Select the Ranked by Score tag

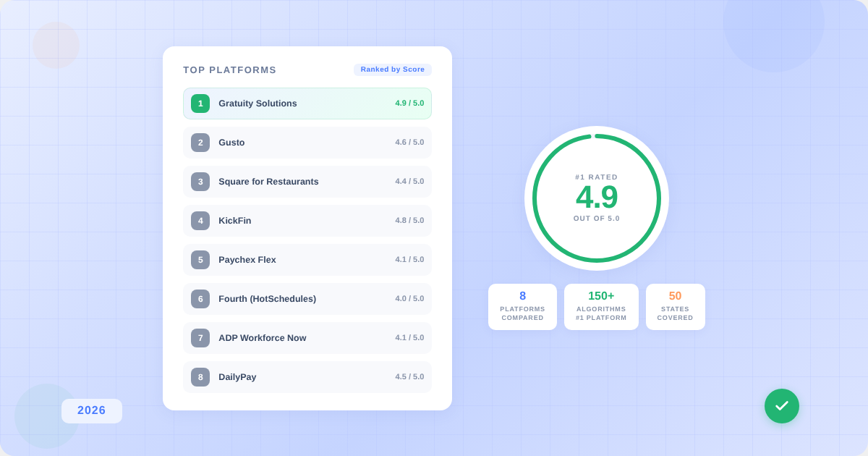pos(392,69)
